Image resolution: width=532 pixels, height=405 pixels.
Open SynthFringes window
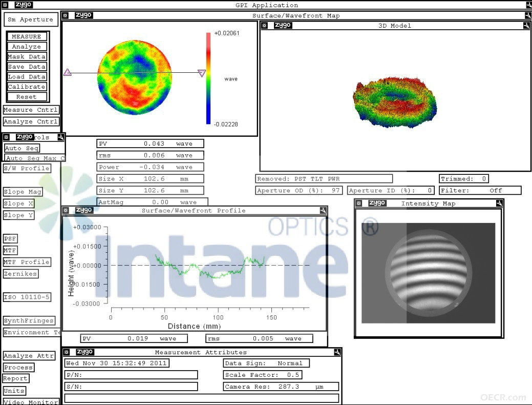pos(29,320)
